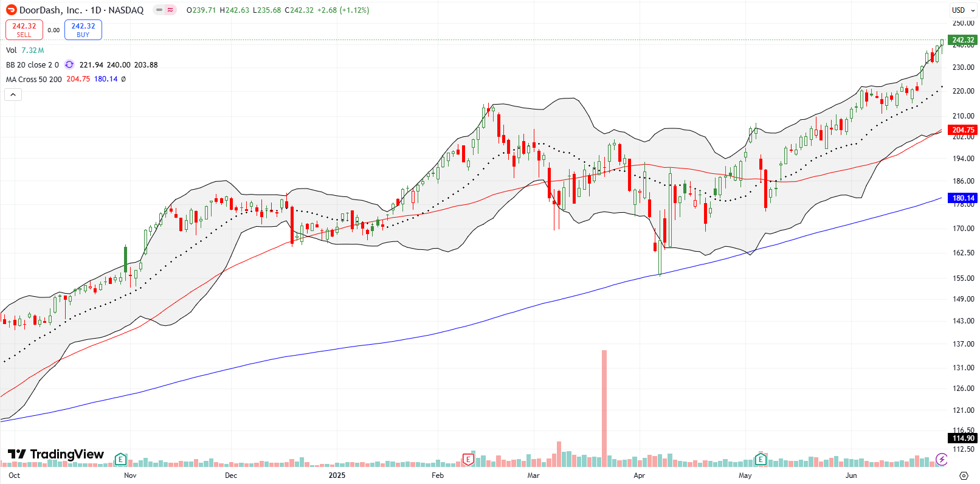Click the 162.50 price axis label
This screenshot has width=980, height=484.
963,253
